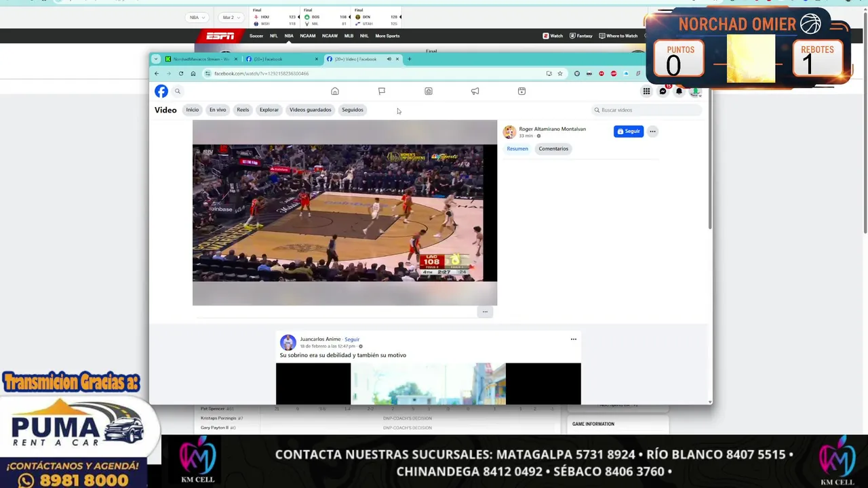Click the ESPN logo

(x=220, y=36)
